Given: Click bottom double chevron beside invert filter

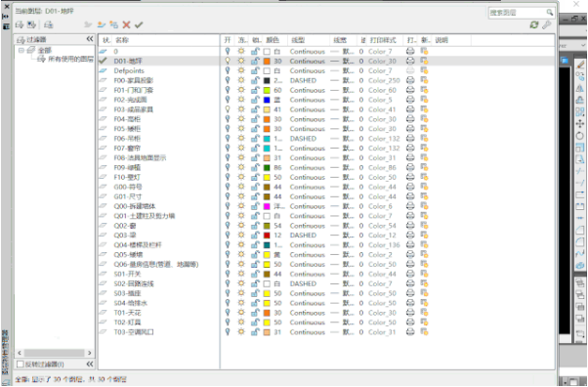Looking at the screenshot, I should 90,365.
